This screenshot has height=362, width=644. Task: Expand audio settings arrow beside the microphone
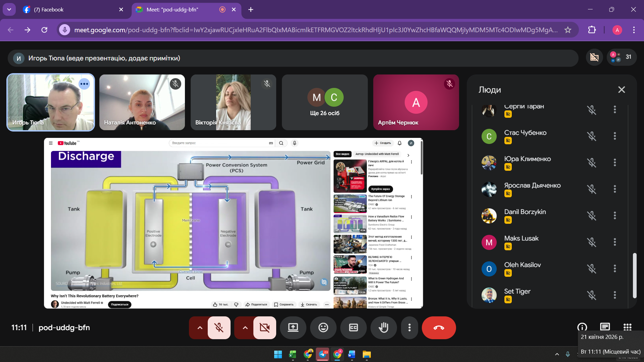[x=200, y=328]
